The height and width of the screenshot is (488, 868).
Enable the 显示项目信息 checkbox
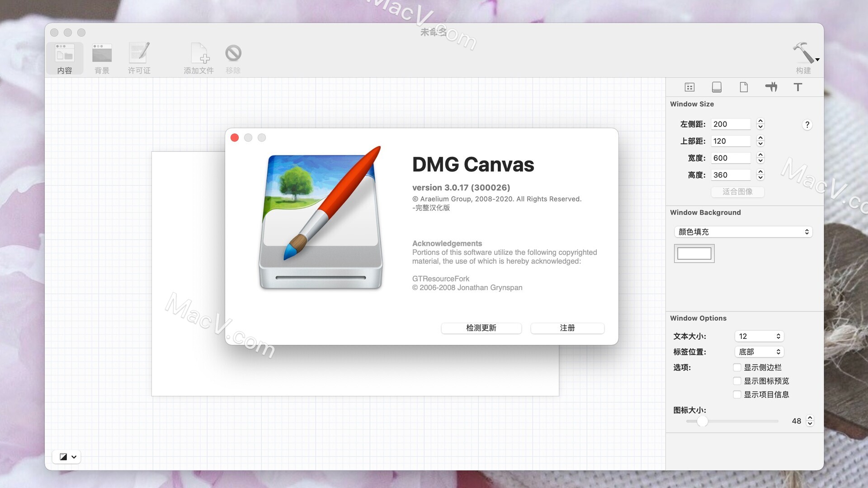click(737, 394)
